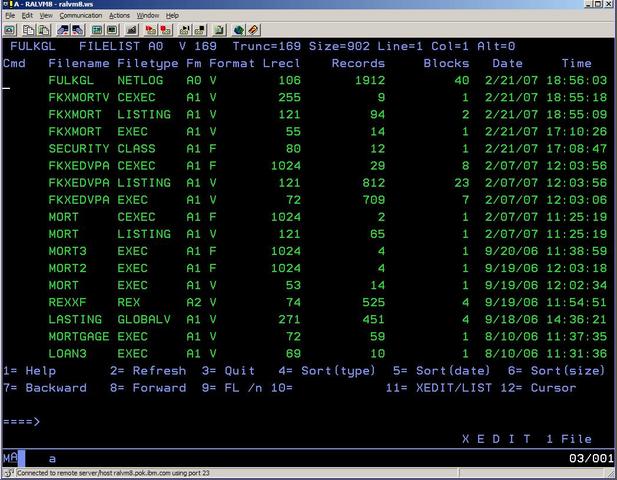
Task: Click the LOAN3 EXEC filename
Action: click(67, 353)
